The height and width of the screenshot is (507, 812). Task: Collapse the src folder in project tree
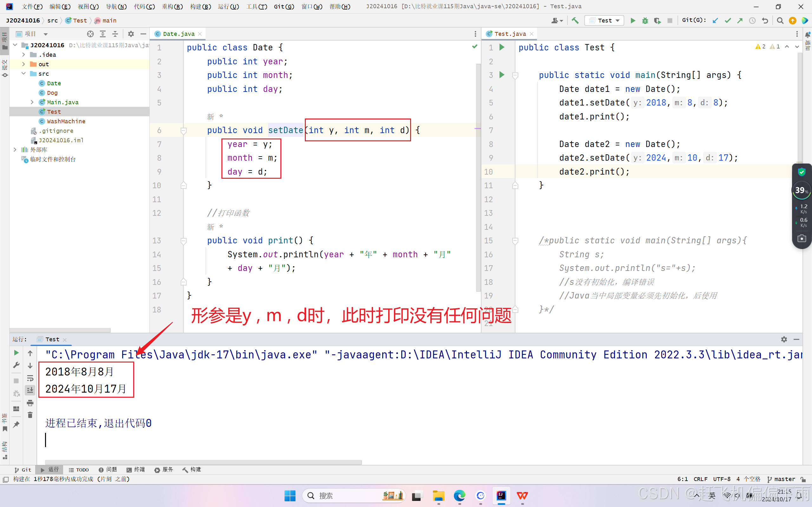23,74
